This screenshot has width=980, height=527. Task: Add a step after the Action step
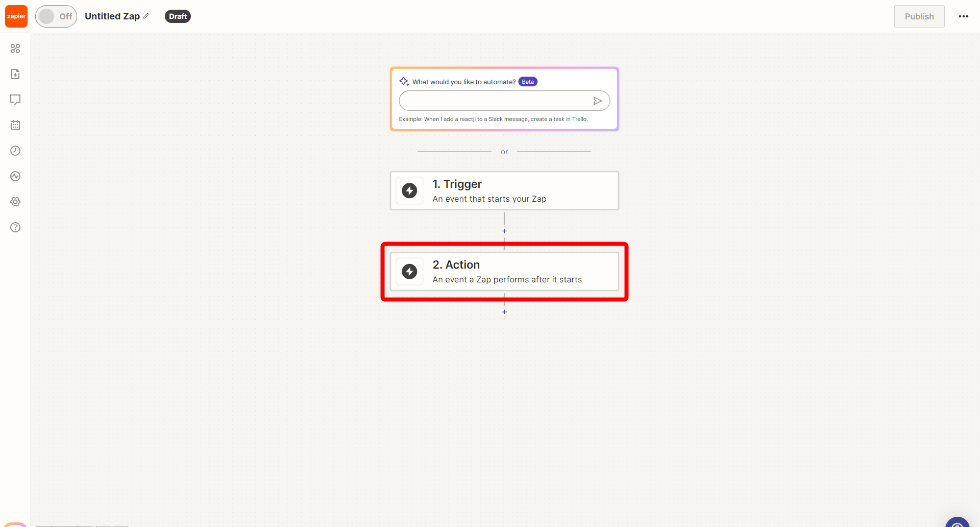pyautogui.click(x=504, y=312)
